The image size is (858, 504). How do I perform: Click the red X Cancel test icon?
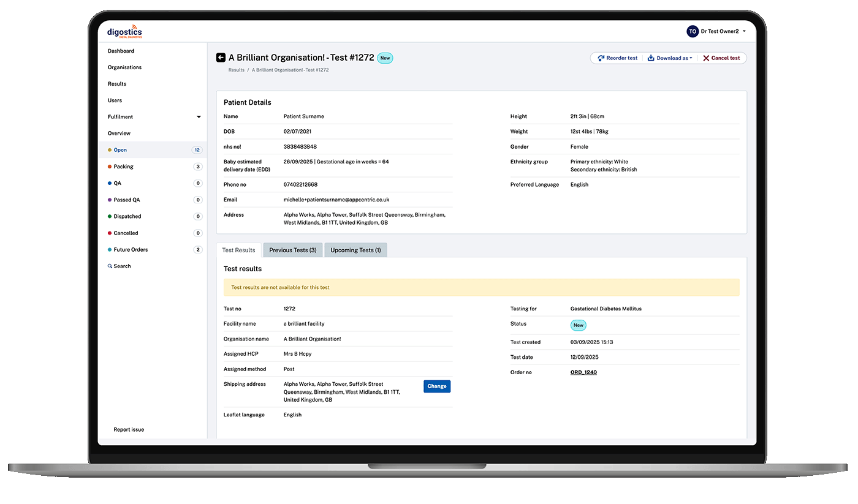706,58
